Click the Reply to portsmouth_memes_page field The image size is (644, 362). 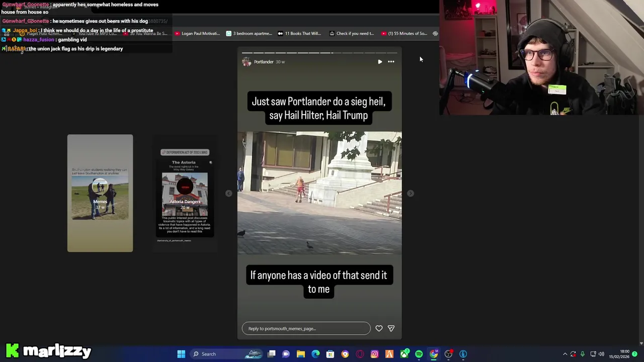pos(306,328)
